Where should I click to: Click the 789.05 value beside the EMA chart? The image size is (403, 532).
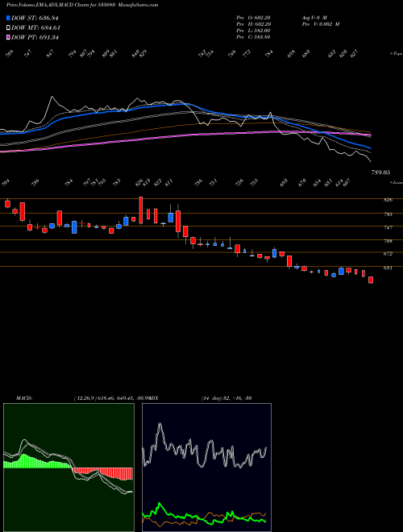click(380, 172)
